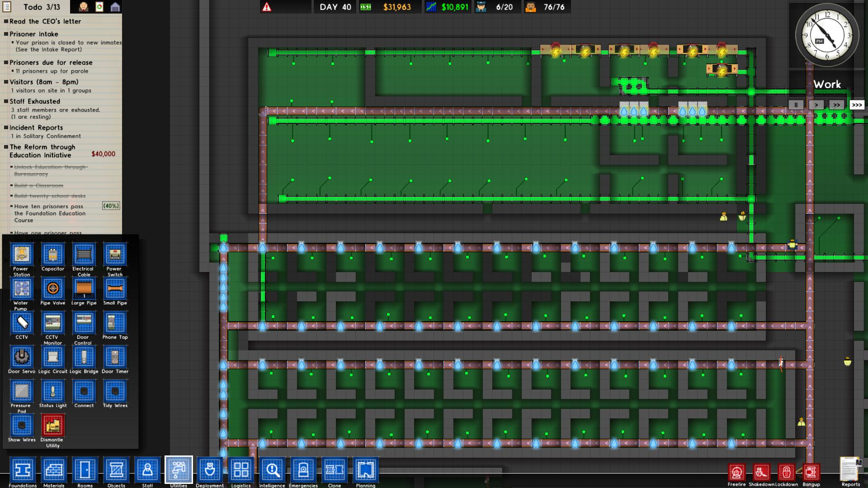Activate the Connect wiring tool
Viewport: 868px width, 488px height.
(84, 391)
